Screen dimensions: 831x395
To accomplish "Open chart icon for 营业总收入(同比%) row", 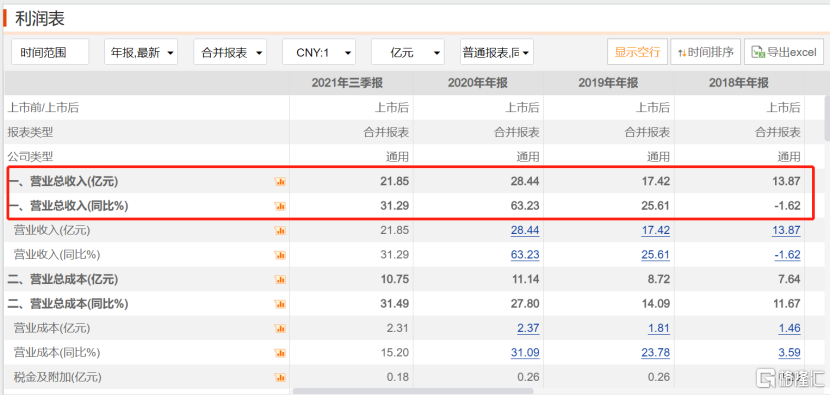I will point(280,206).
